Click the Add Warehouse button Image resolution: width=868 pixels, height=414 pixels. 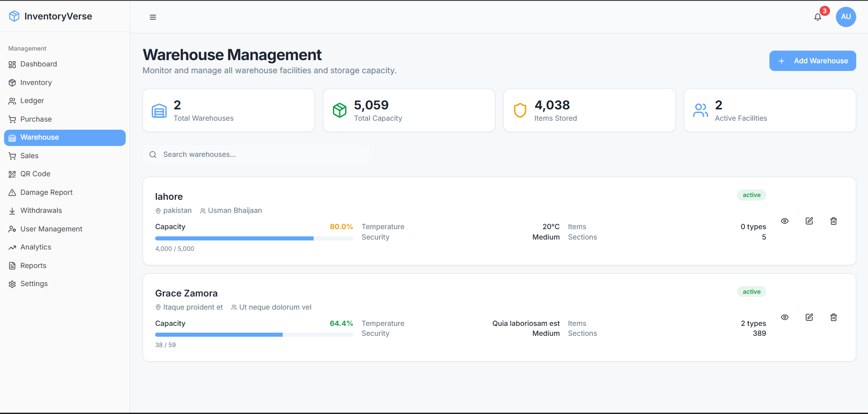[x=812, y=61]
